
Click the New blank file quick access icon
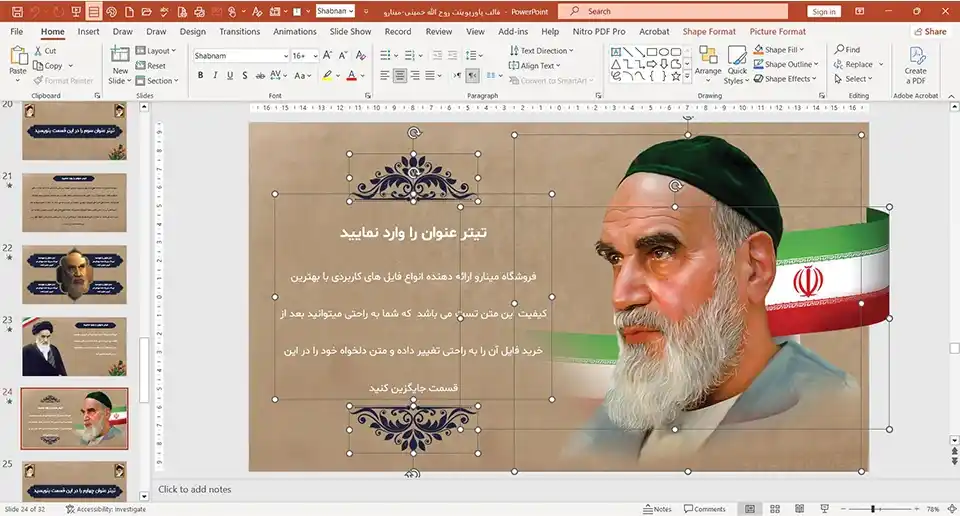129,12
